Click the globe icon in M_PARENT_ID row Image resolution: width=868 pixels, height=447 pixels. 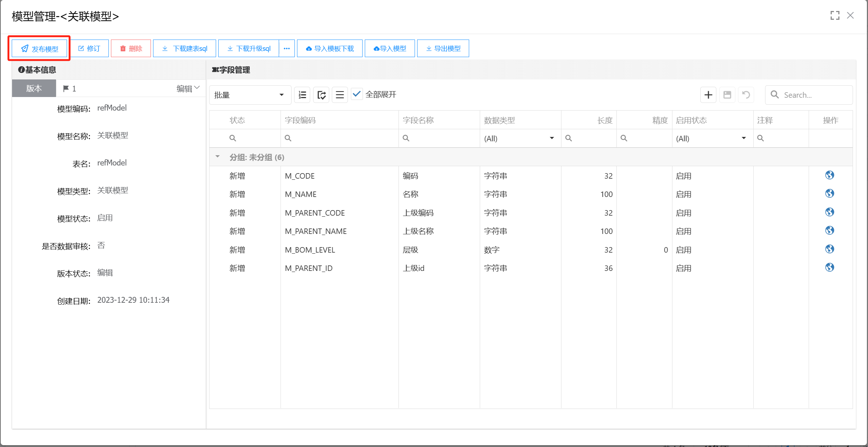click(x=830, y=268)
